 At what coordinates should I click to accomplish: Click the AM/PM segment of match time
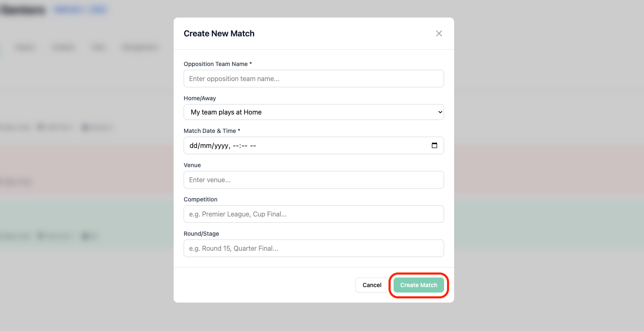253,146
